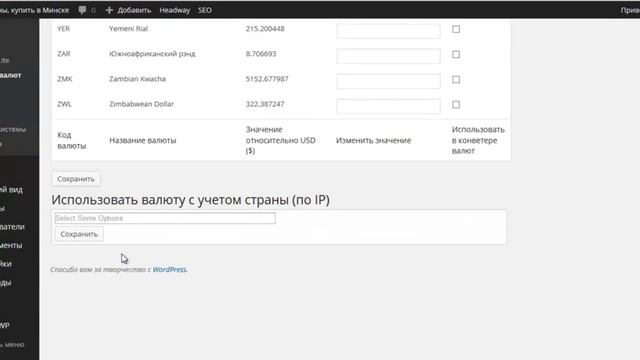Open the sidebar item ending in ватели
Viewport: 640px width, 360px height.
click(x=12, y=227)
